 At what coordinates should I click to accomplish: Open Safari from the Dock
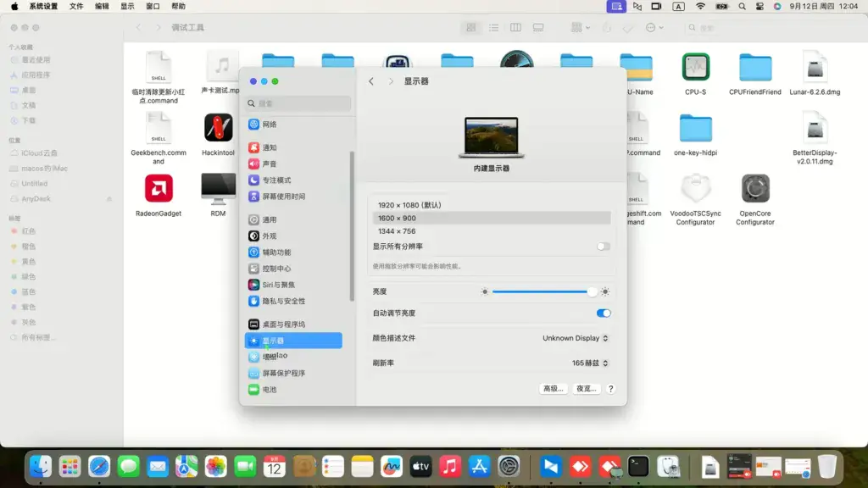[99, 467]
